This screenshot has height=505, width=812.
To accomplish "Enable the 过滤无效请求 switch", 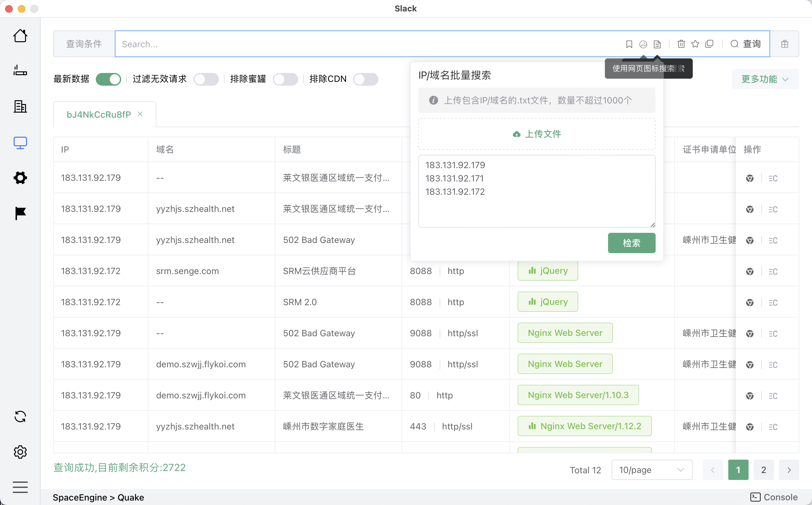I will (206, 79).
